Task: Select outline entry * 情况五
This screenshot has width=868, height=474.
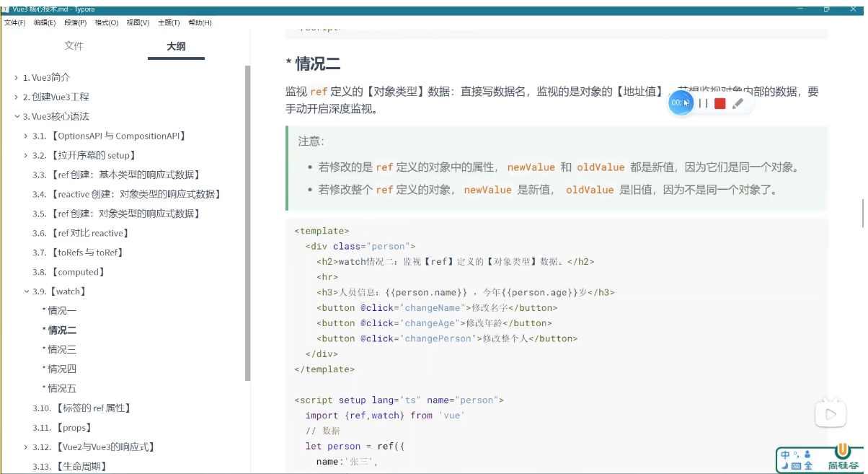Action: (59, 389)
